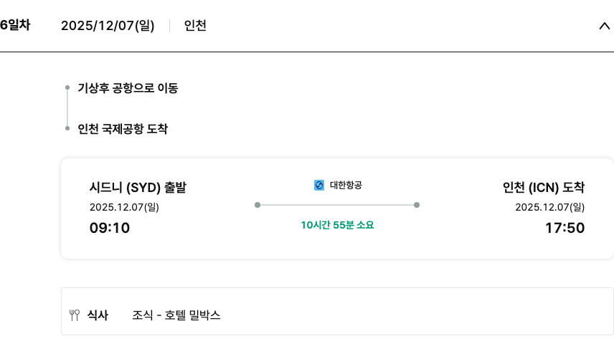Click the flight route arrival dot
The height and width of the screenshot is (364, 614).
tap(417, 205)
